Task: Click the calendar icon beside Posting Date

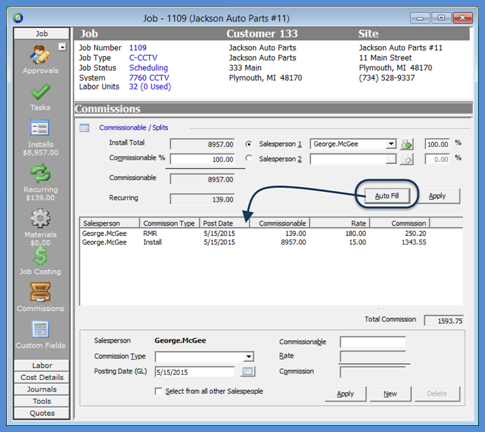Action: coord(247,371)
